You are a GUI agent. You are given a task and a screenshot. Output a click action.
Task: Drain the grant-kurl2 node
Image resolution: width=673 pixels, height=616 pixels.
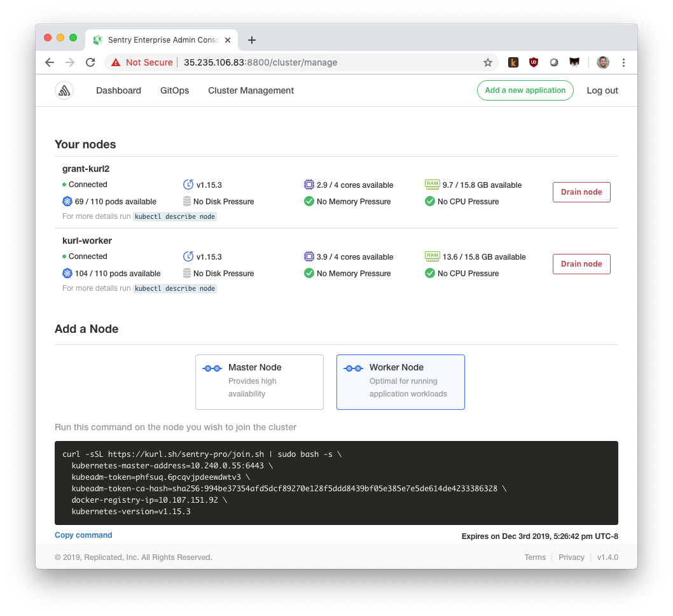(581, 192)
